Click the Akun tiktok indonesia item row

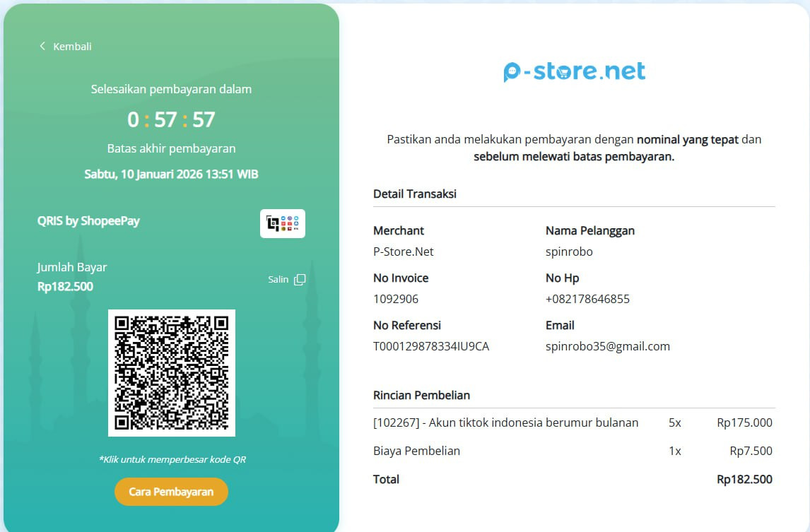[574, 422]
